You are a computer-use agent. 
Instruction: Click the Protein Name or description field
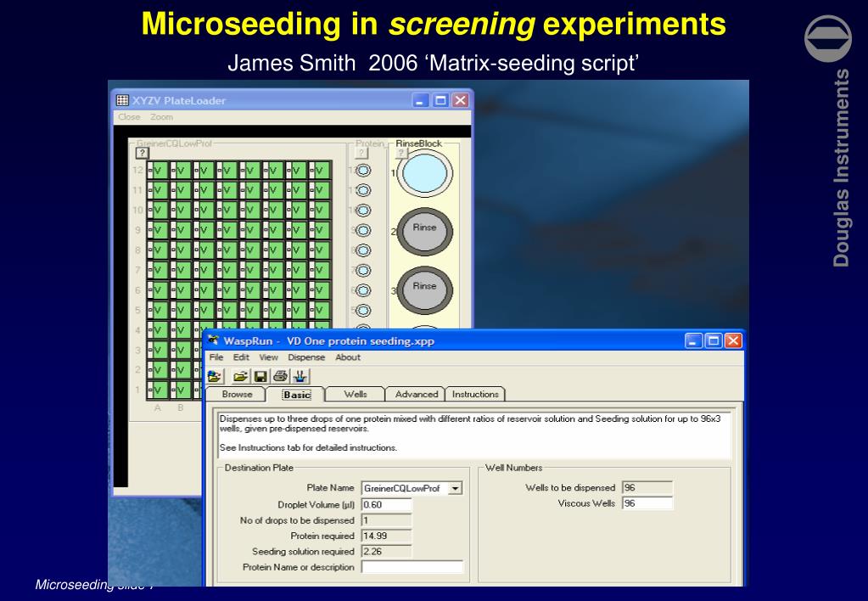pos(412,567)
